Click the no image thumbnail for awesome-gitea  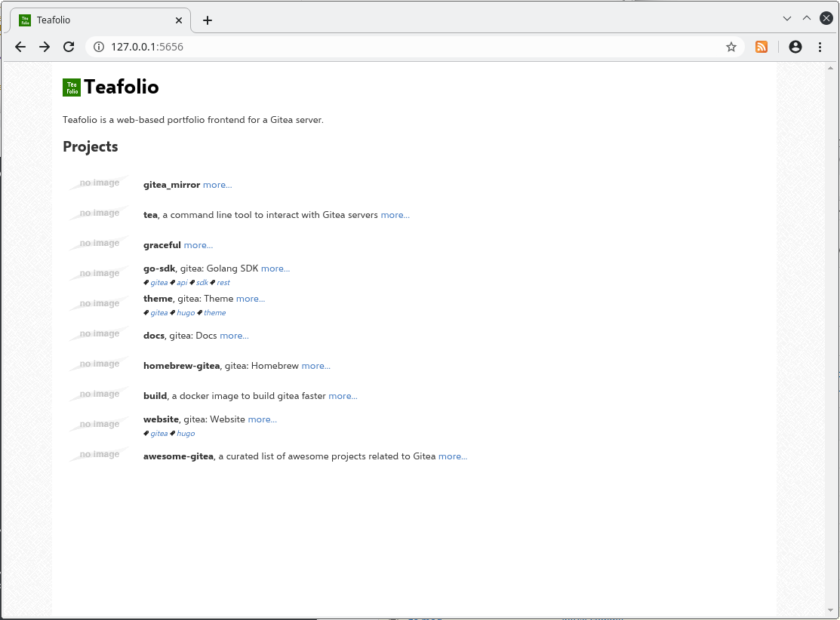point(100,455)
